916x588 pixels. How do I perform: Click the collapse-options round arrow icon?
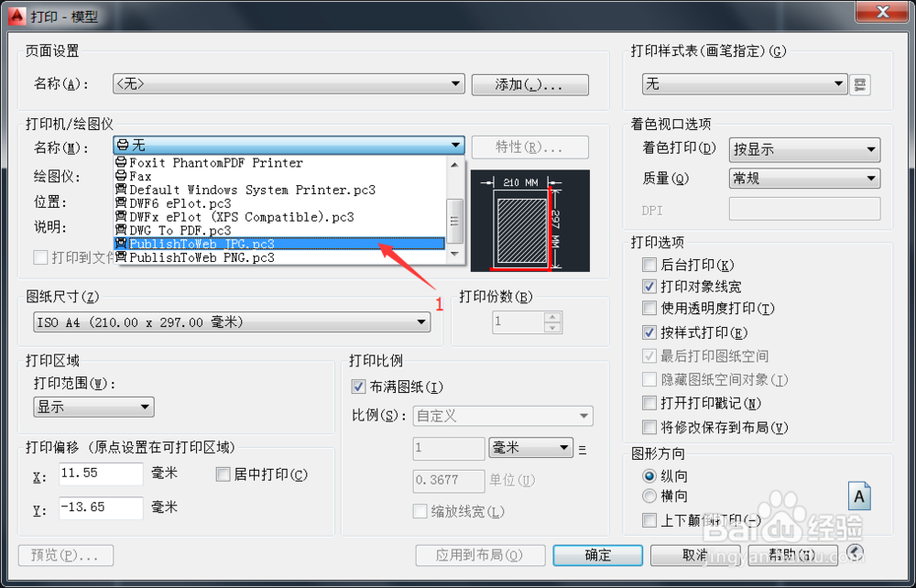coord(855,552)
